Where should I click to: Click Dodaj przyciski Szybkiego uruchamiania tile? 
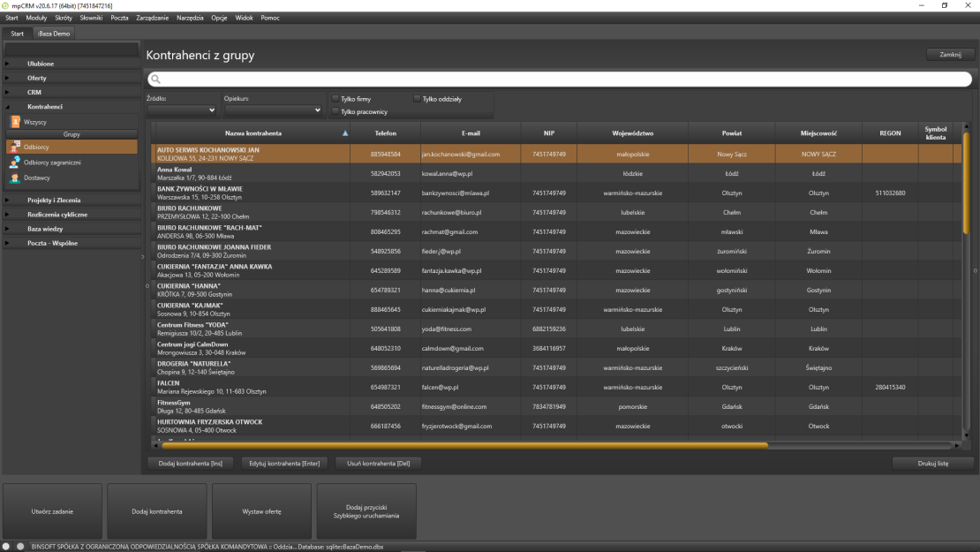[366, 511]
